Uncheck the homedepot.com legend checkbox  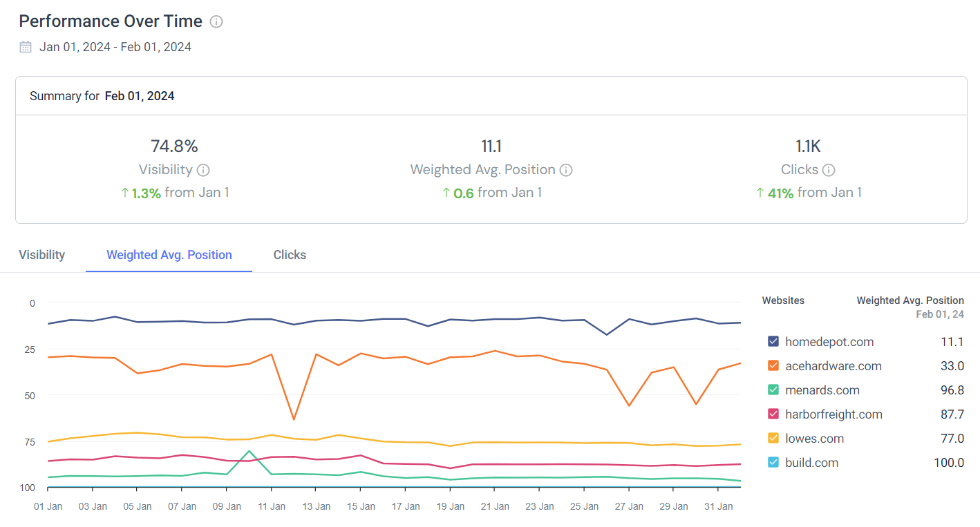click(773, 341)
